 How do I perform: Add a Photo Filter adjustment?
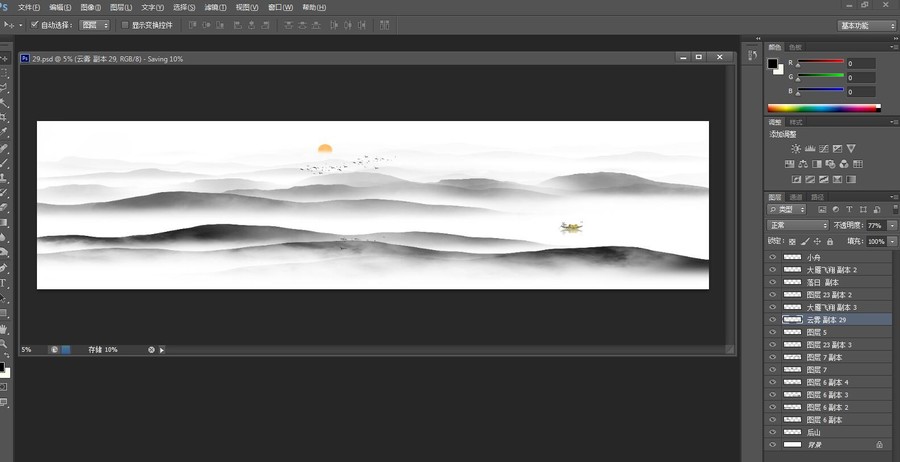click(831, 164)
